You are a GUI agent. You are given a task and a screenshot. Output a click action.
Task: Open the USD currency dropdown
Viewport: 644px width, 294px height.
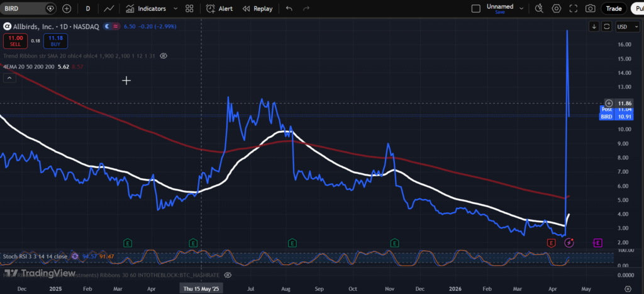[623, 26]
